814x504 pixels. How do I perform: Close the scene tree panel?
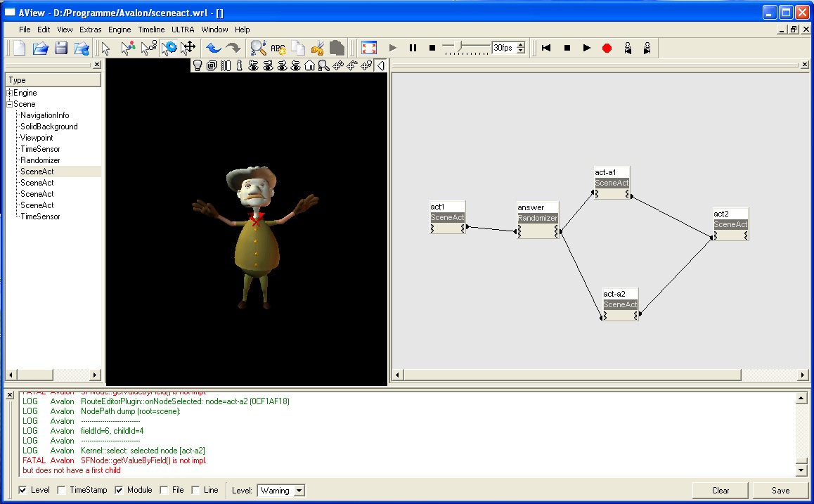click(96, 65)
